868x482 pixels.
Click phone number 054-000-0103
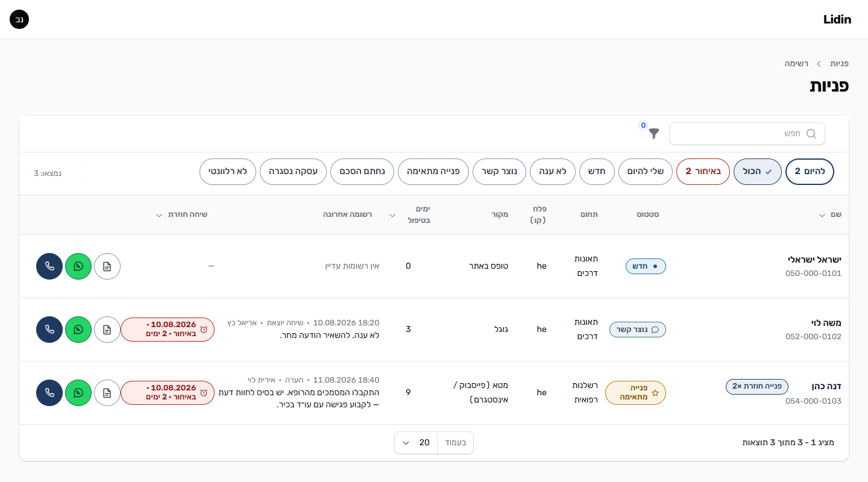(813, 401)
